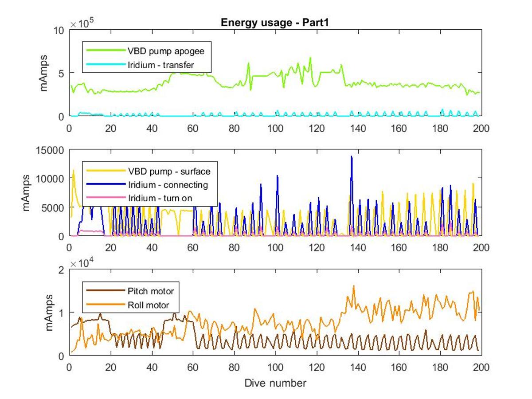Screen dimensions: 532x399
Task: Click the "Pitch motor" legend label
Action: [x=151, y=291]
